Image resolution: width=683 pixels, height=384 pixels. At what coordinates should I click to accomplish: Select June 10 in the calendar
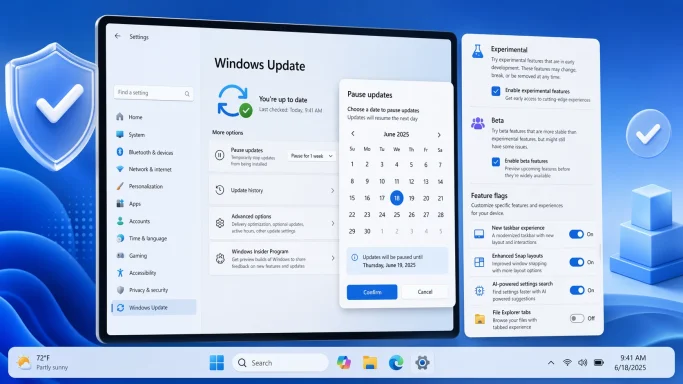coord(382,182)
